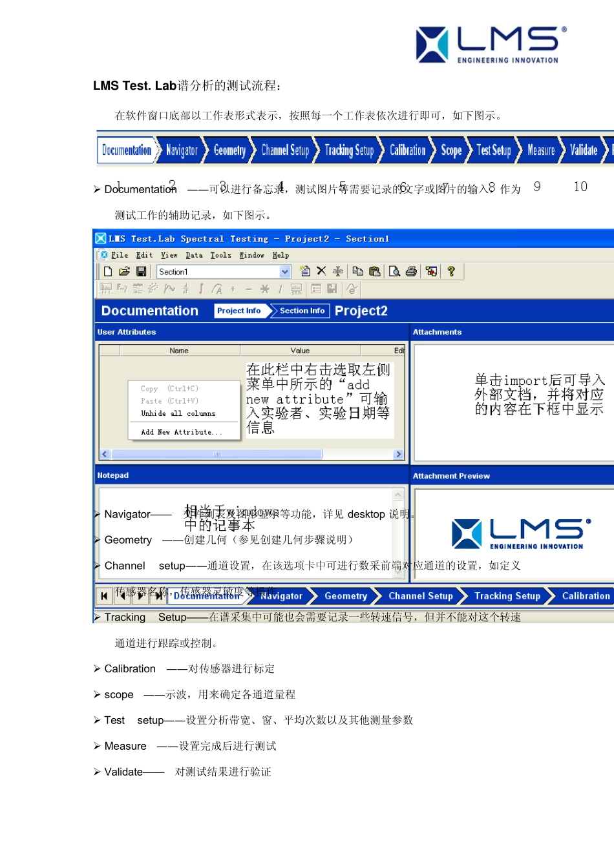This screenshot has height=868, width=614.
Task: Click Measure in the top workflow strip
Action: [x=541, y=150]
